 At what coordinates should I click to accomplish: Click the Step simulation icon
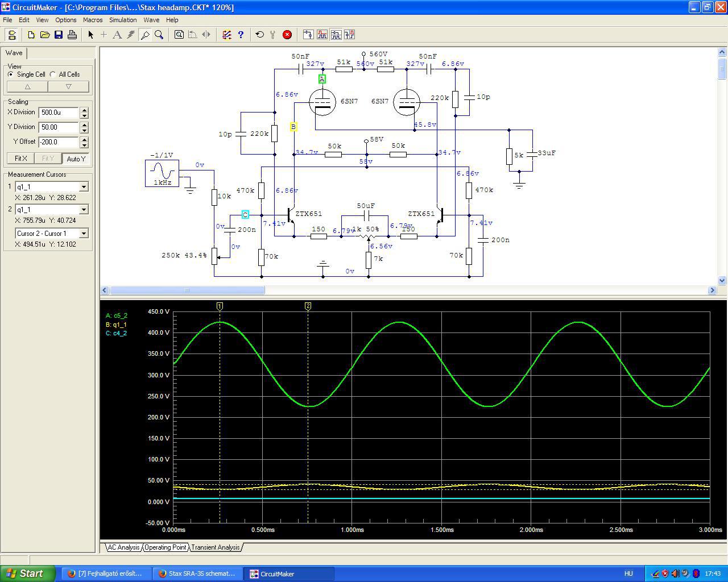[x=274, y=35]
